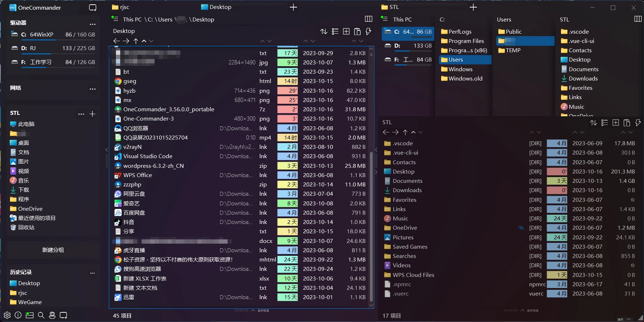Viewport: 644px width, 322px height.
Task: Click the view options list icon
Action: coord(335,31)
